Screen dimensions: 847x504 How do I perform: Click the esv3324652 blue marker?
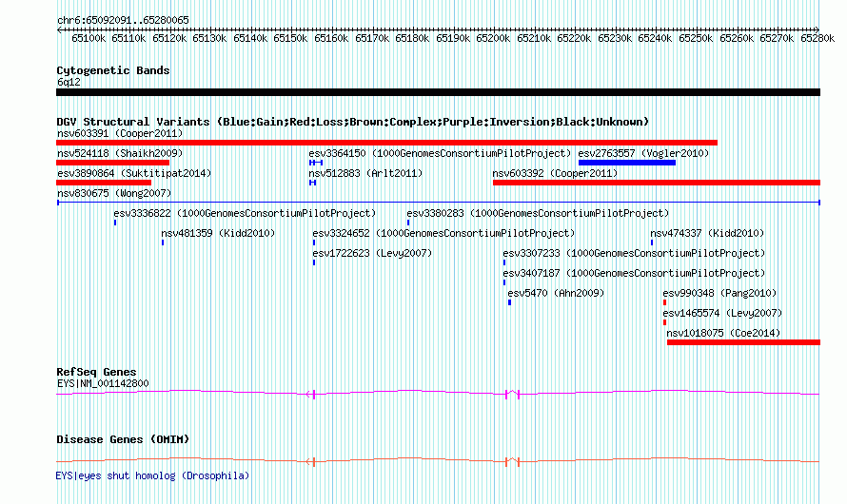(314, 242)
